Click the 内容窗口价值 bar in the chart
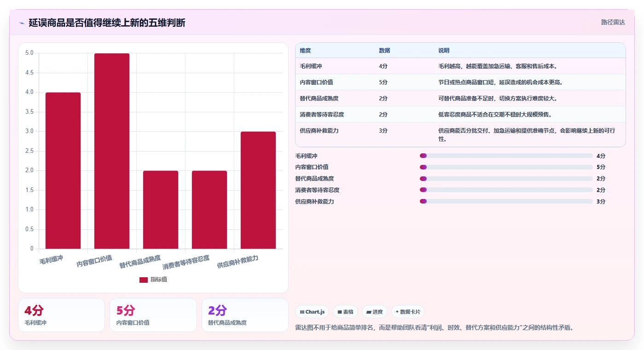Viewport: 644px width, 350px height. [112, 151]
